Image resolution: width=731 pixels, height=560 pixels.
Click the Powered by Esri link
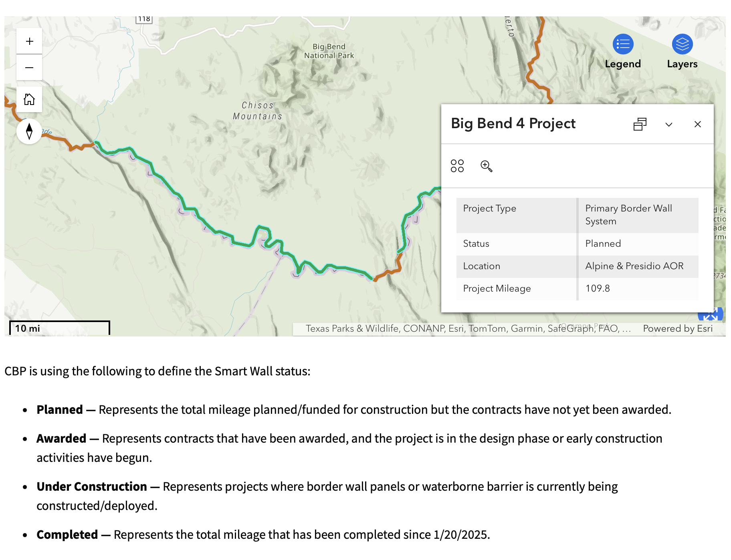[678, 328]
